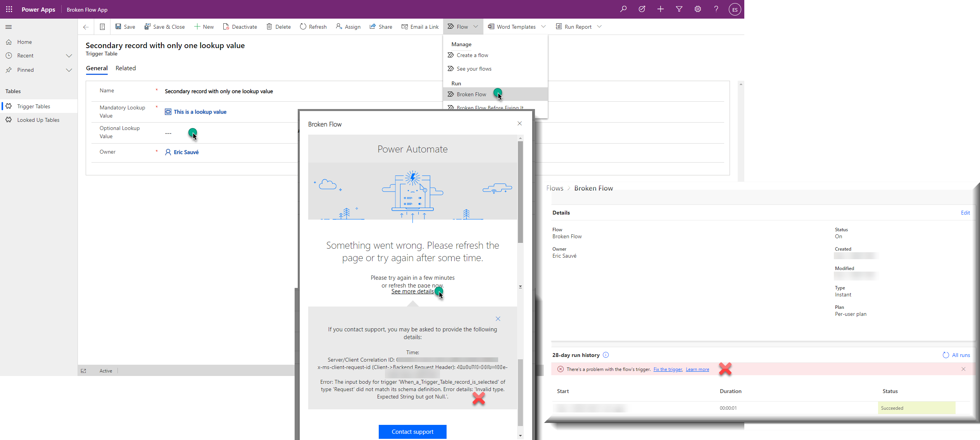Deactivate the current record
Viewport: 980px width, 440px height.
pos(240,26)
